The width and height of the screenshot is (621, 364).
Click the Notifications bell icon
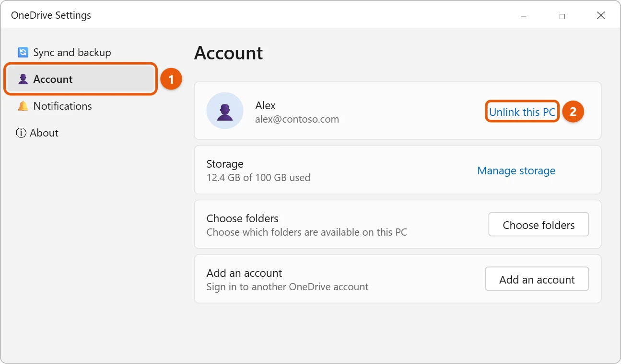point(23,106)
